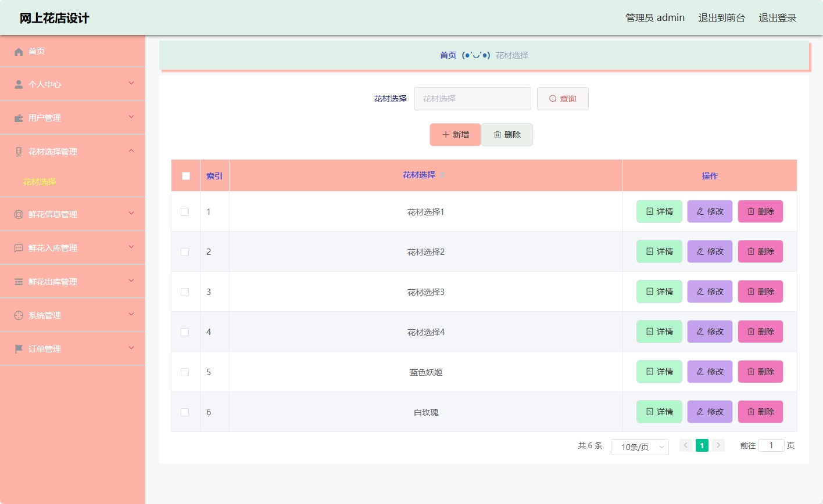Screen dimensions: 823x504
Task: Check the checkbox beside 花材选择1
Action: coord(185,211)
